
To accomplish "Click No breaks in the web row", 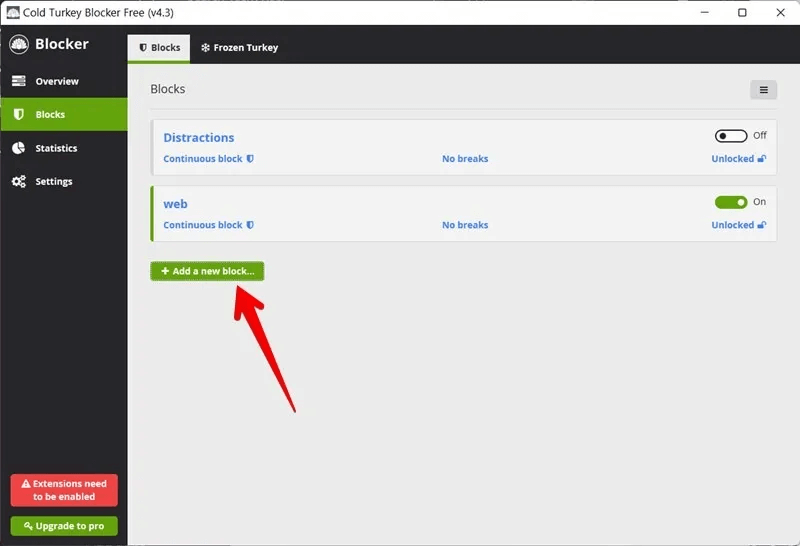I will (465, 225).
